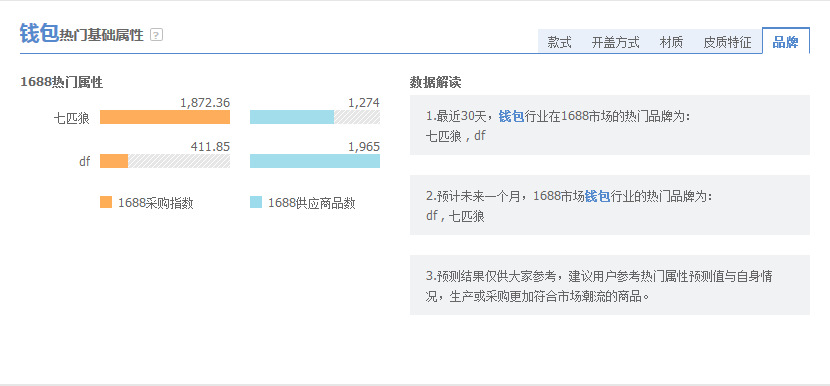Open the 开盖方式 tab
This screenshot has width=830, height=386.
(x=615, y=42)
